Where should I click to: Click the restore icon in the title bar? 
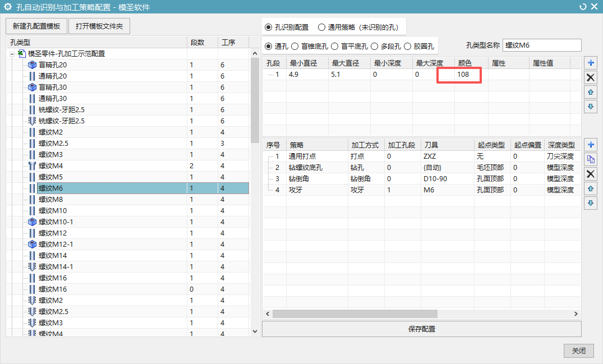coord(583,7)
